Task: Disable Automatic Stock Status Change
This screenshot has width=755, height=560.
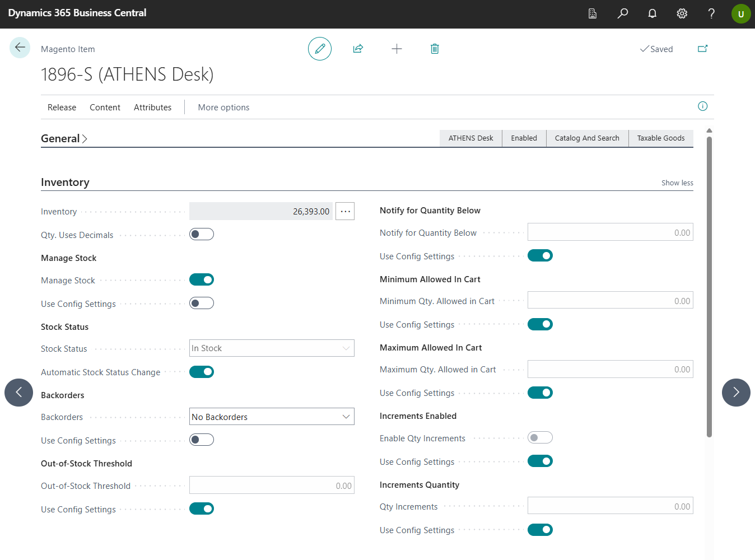Action: (x=202, y=372)
